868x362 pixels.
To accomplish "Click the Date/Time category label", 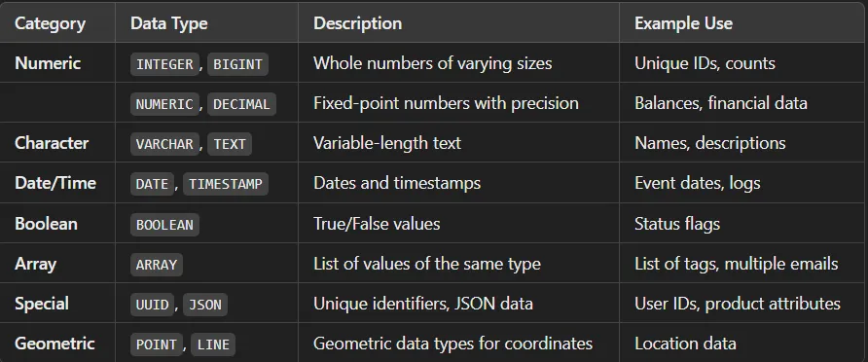I will [x=55, y=183].
